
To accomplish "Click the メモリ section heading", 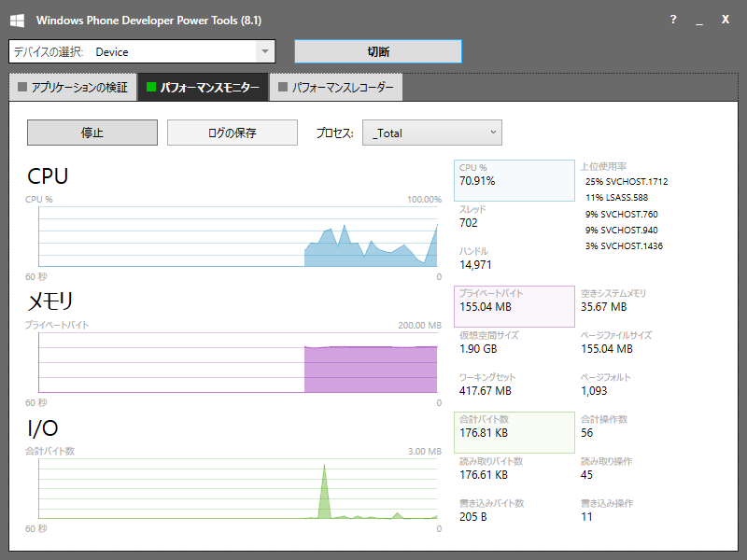I will pos(50,301).
